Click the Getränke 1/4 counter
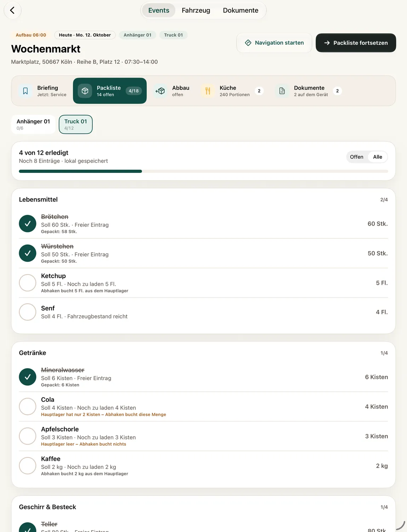 pos(384,353)
